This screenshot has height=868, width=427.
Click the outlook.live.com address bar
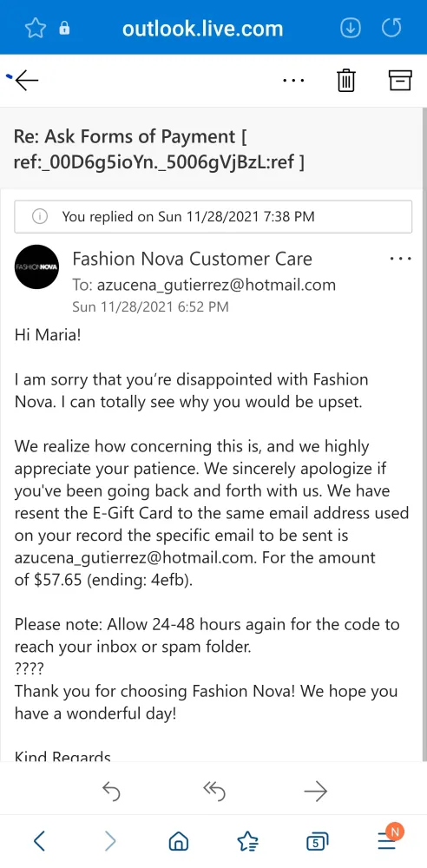(x=202, y=29)
